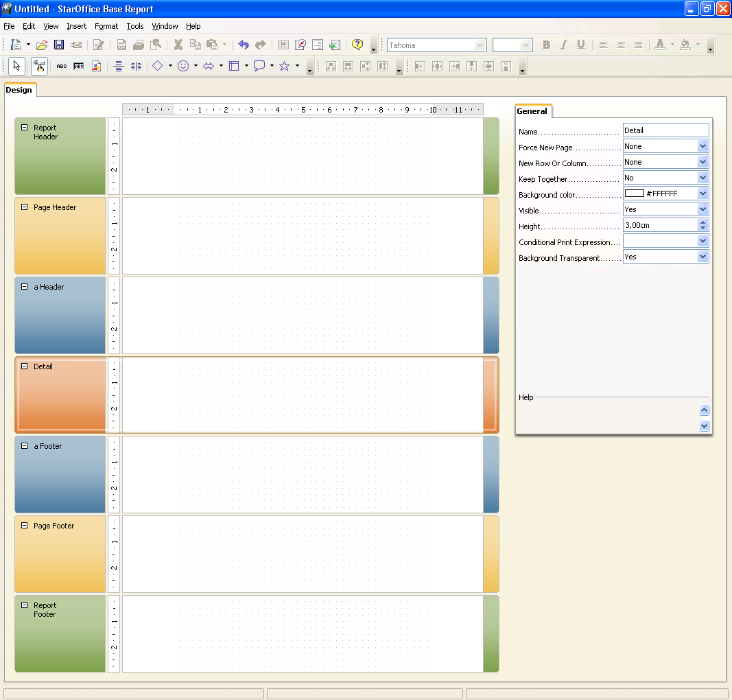
Task: Collapse the Report Header section
Action: (24, 128)
